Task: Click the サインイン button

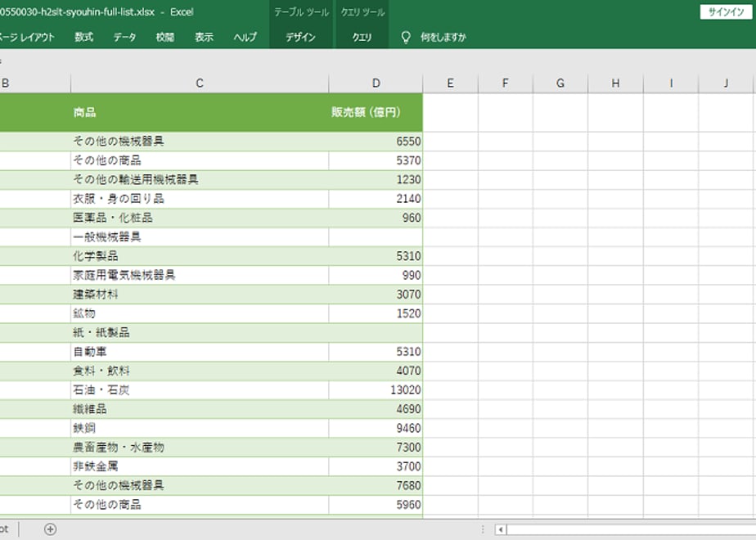Action: 726,12
